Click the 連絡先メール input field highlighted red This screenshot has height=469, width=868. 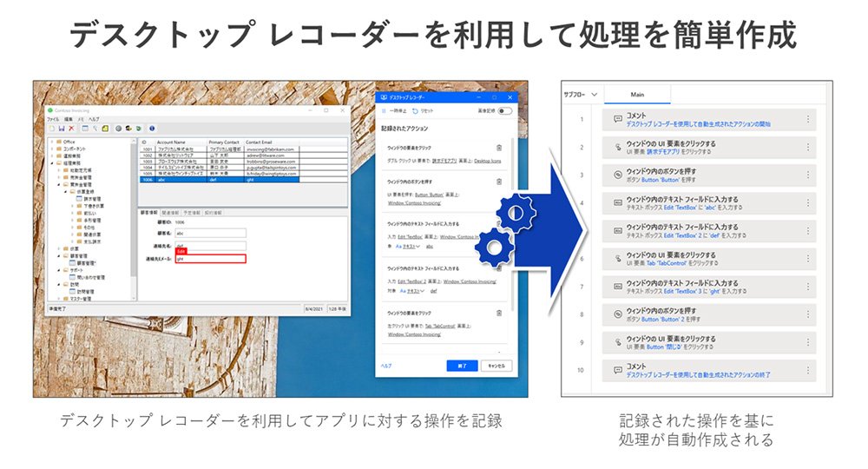point(210,259)
